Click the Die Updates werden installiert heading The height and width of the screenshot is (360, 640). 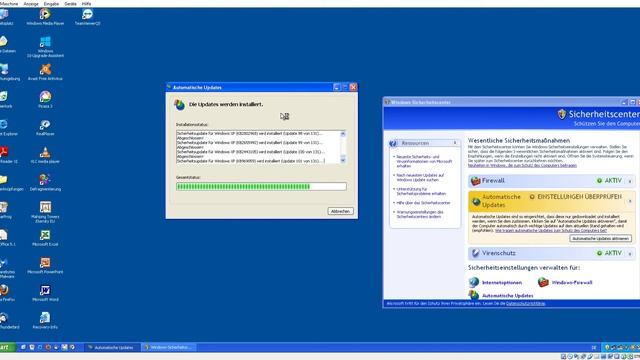(x=226, y=104)
